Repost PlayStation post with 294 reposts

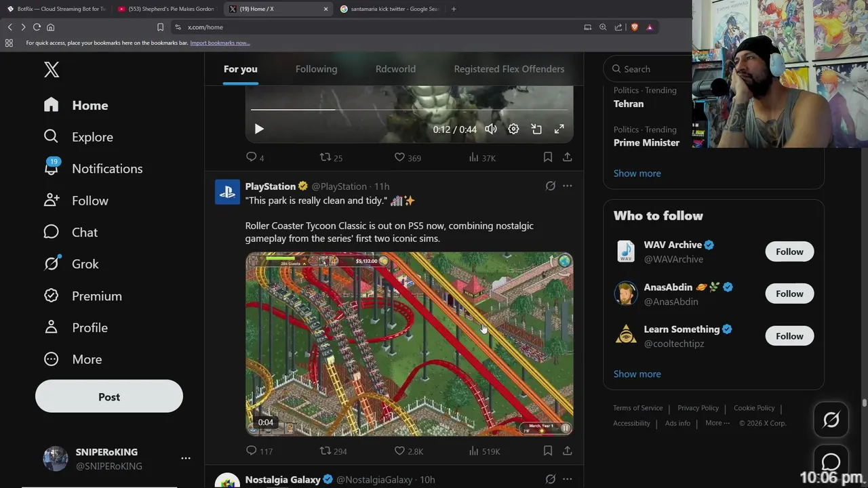pos(333,451)
